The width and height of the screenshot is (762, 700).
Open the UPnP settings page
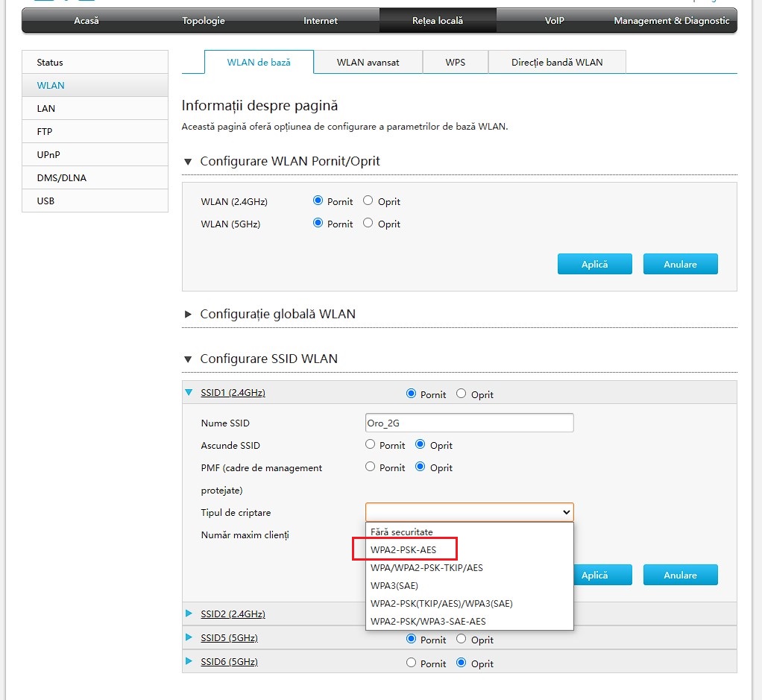[48, 154]
